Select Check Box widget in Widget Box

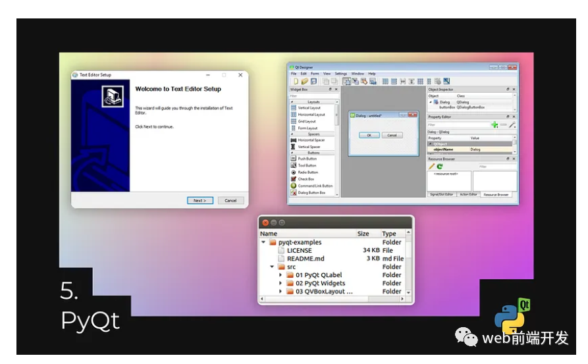click(302, 179)
